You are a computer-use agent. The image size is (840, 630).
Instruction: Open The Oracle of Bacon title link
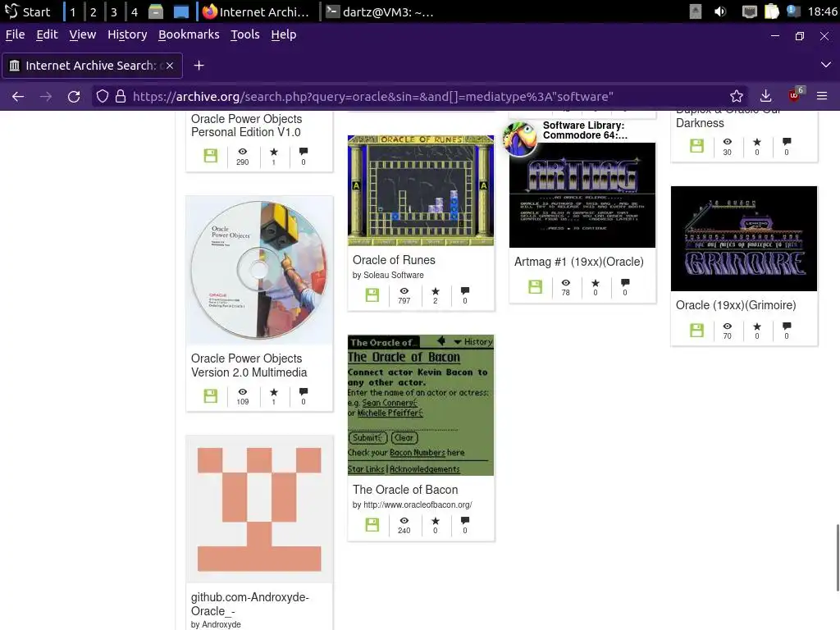click(x=405, y=490)
